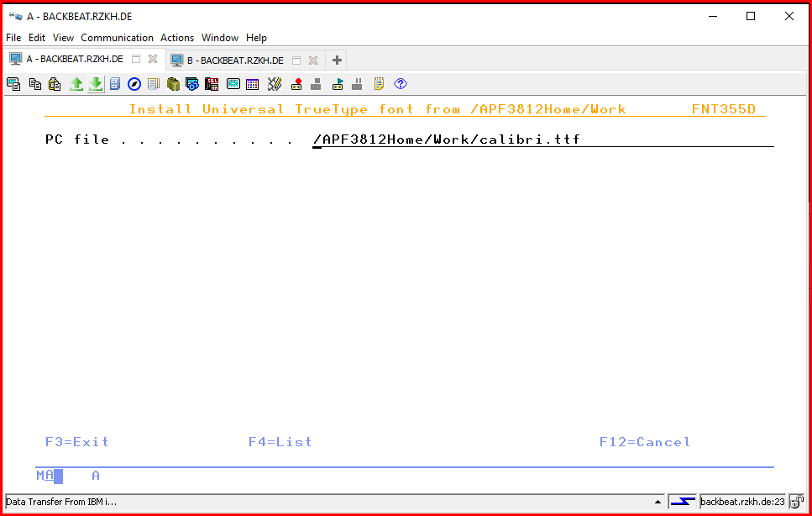The image size is (812, 516).
Task: Click the PC file input field
Action: click(x=543, y=140)
